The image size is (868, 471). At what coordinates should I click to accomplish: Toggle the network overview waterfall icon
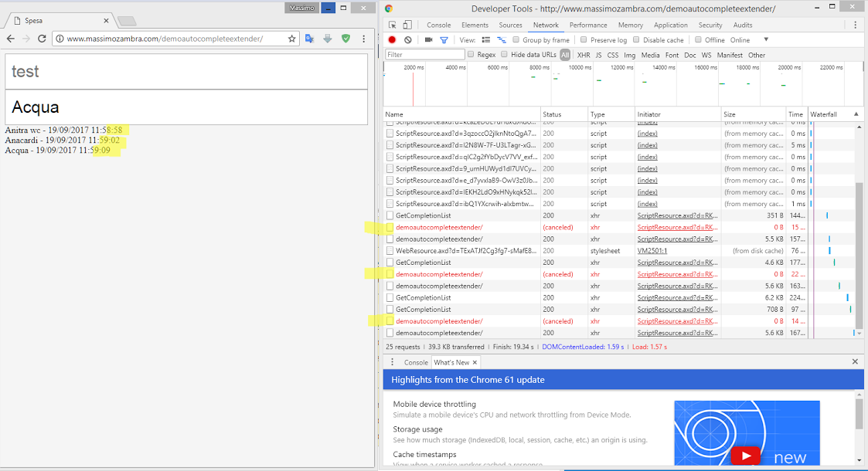point(501,39)
